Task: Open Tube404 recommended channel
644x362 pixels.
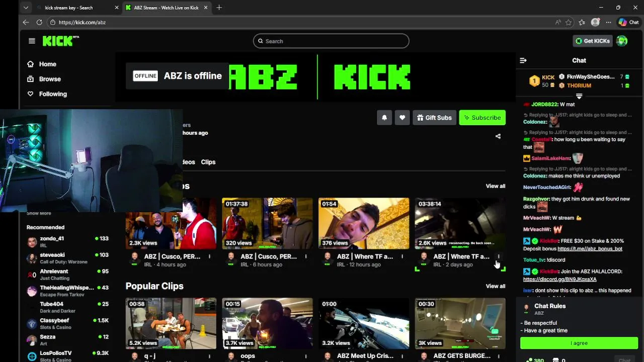Action: pyautogui.click(x=67, y=307)
